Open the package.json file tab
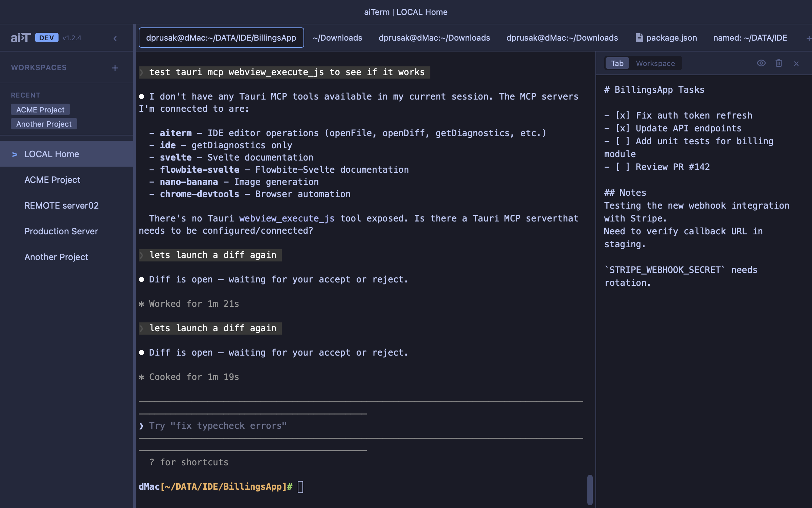This screenshot has width=812, height=508. 666,38
